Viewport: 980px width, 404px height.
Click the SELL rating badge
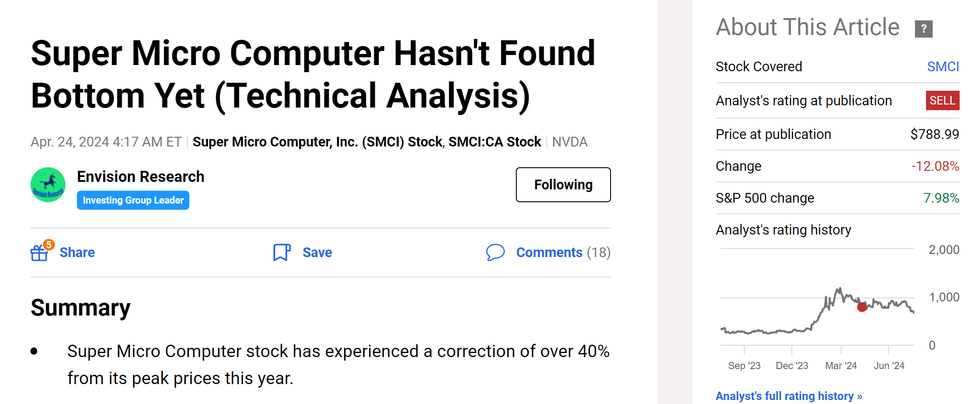pyautogui.click(x=942, y=100)
